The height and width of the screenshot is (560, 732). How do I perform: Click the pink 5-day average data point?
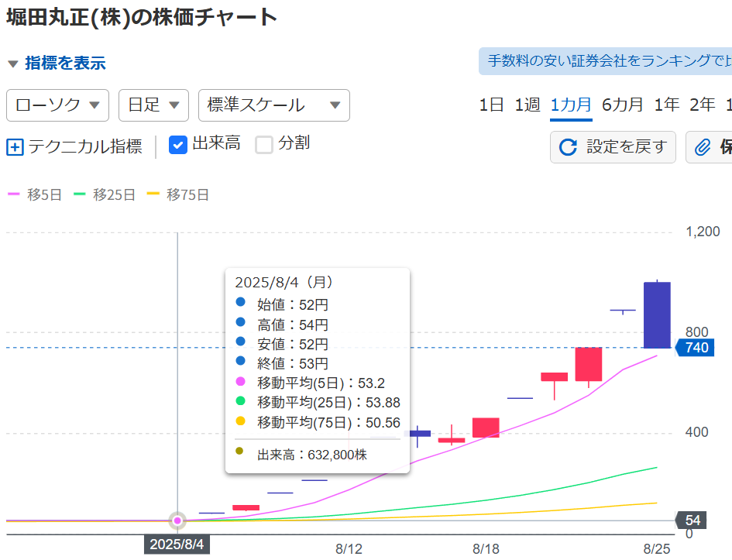click(178, 520)
